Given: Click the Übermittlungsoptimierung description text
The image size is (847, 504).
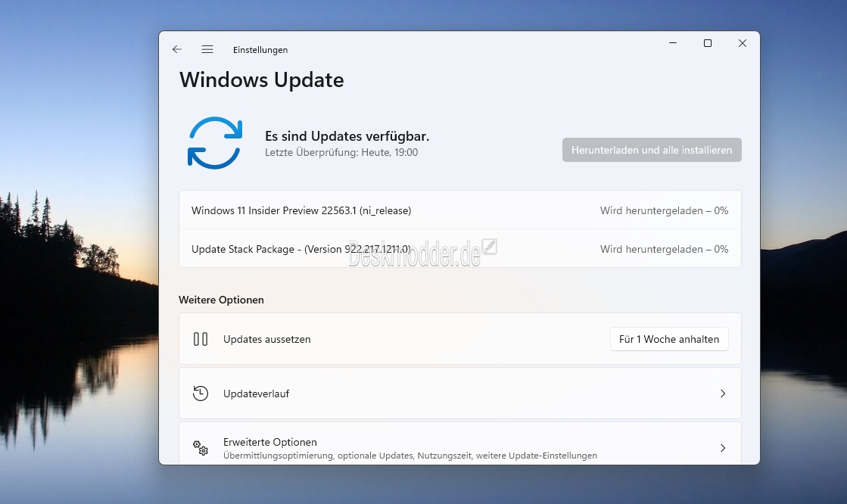Looking at the screenshot, I should [410, 456].
